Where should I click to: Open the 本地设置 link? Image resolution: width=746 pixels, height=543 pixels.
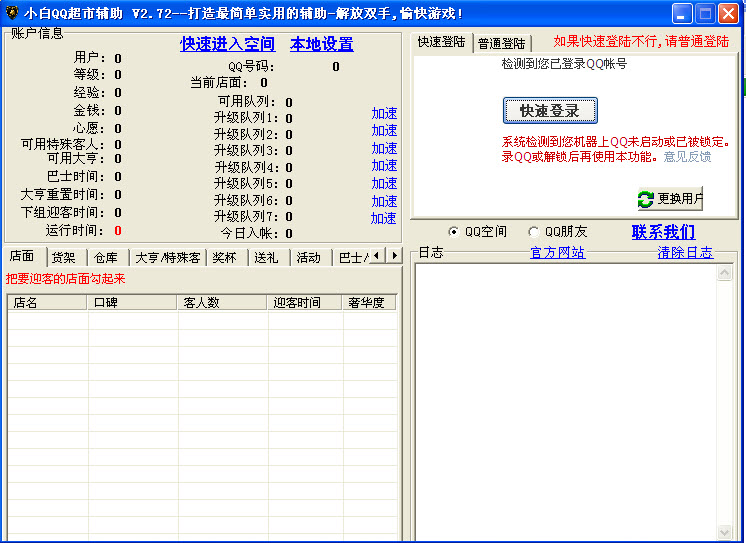coord(321,45)
